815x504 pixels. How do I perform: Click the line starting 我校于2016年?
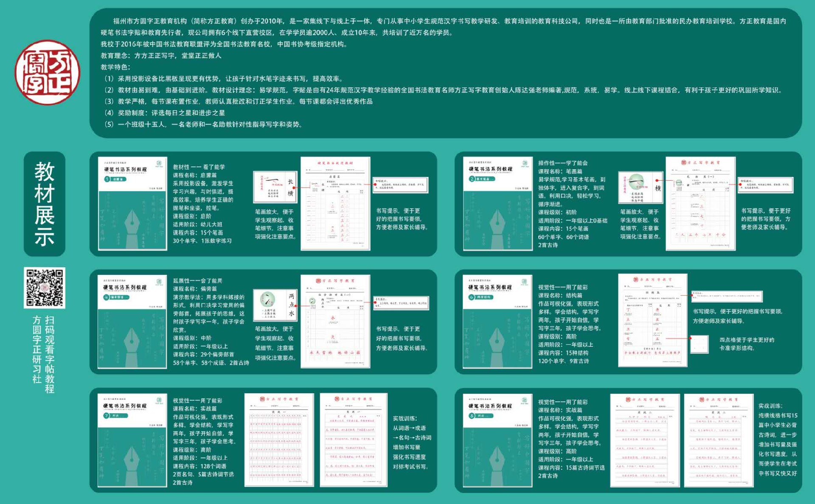pos(225,44)
